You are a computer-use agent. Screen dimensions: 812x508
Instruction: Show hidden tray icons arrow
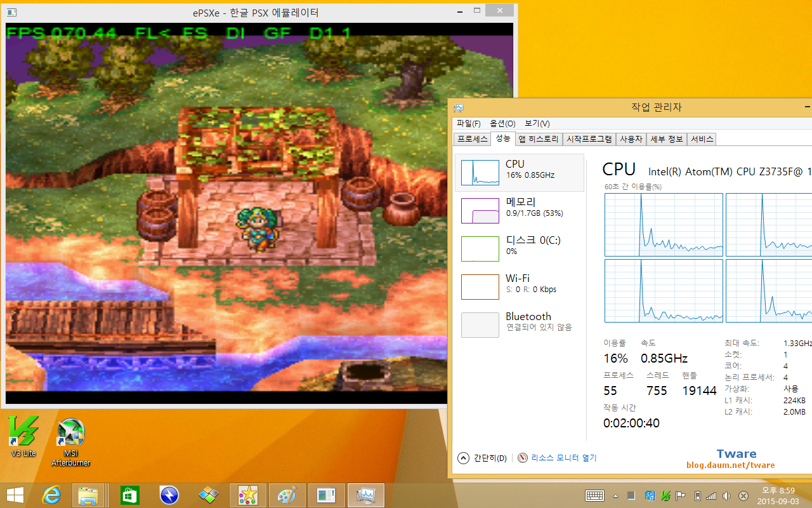[x=615, y=496]
